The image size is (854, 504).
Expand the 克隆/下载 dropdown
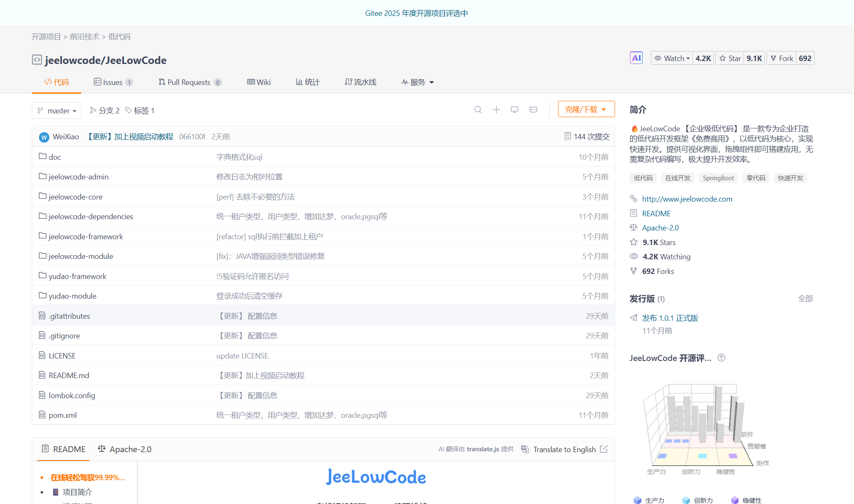586,109
